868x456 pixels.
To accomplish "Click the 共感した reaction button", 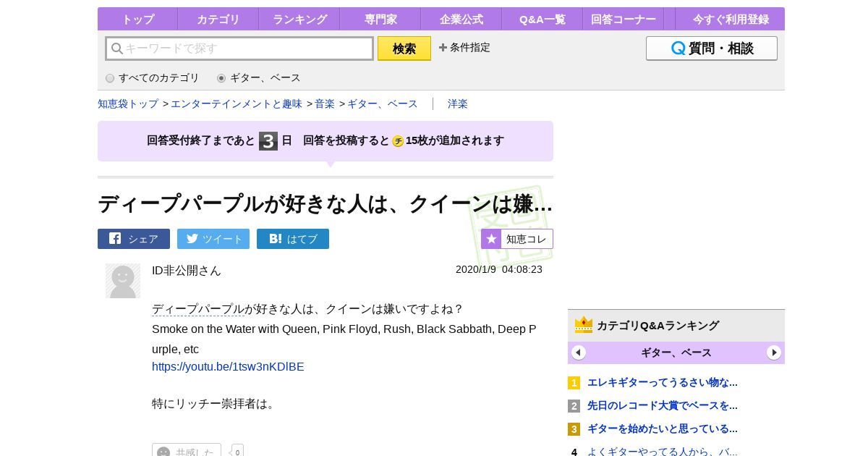I will [187, 450].
